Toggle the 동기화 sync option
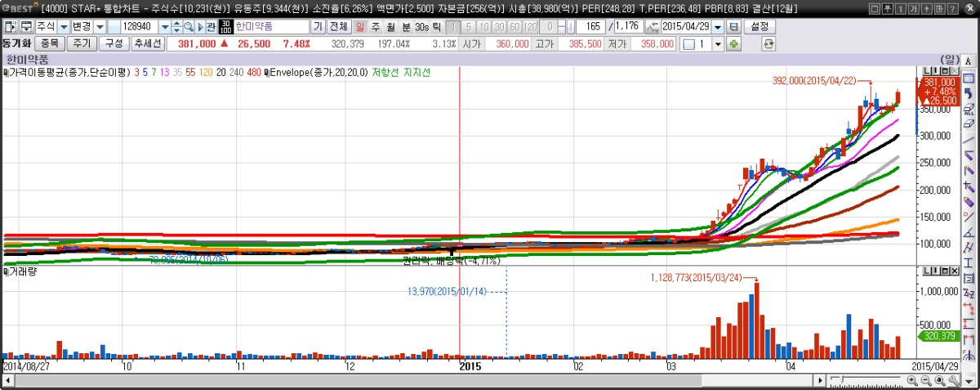Image resolution: width=980 pixels, height=390 pixels. [17, 43]
